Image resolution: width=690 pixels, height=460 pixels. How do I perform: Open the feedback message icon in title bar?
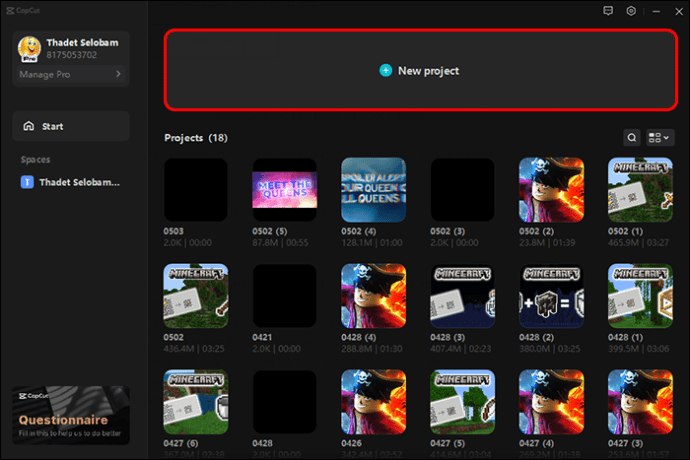coord(608,11)
